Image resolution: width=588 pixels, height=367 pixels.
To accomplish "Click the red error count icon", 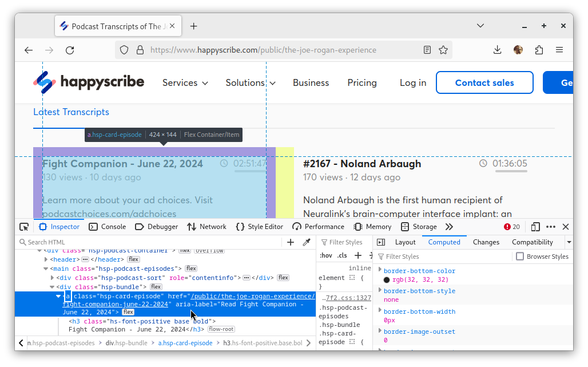I will [x=507, y=227].
